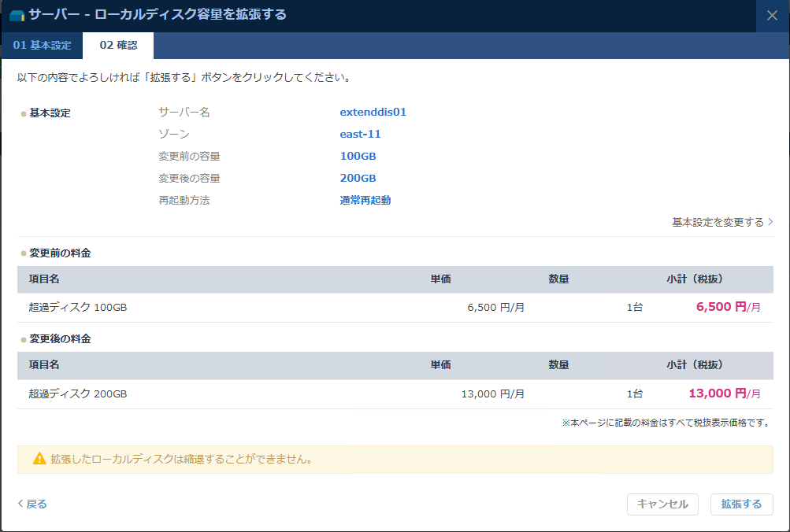Close the dialog with the X button
Viewport: 790px width, 532px height.
(772, 16)
